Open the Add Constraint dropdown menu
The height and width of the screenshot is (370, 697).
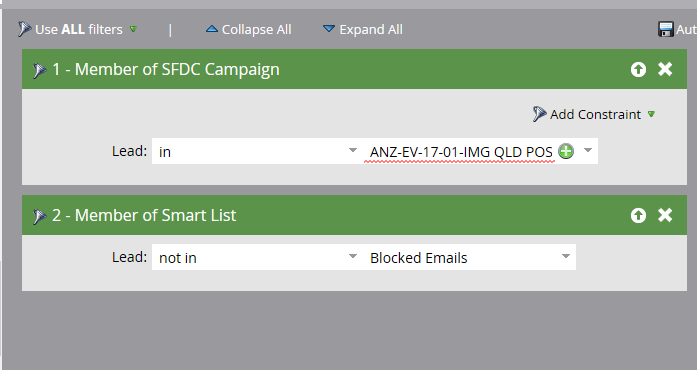(x=651, y=114)
